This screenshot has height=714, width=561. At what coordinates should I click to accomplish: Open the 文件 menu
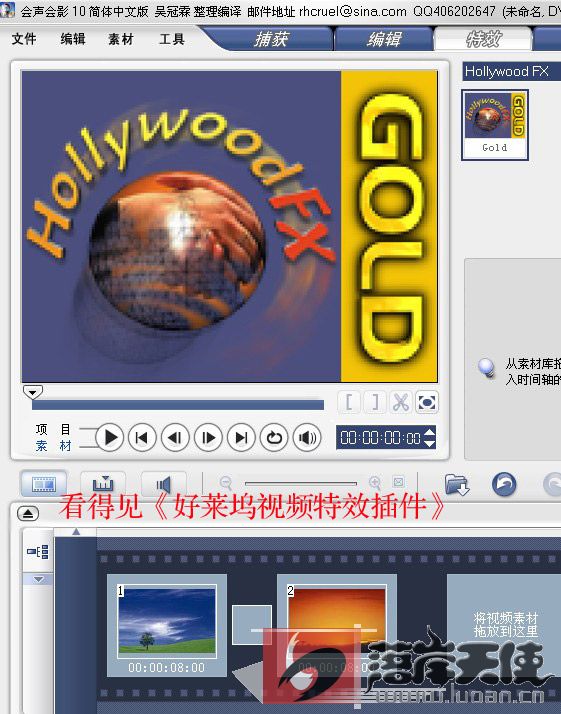point(24,39)
